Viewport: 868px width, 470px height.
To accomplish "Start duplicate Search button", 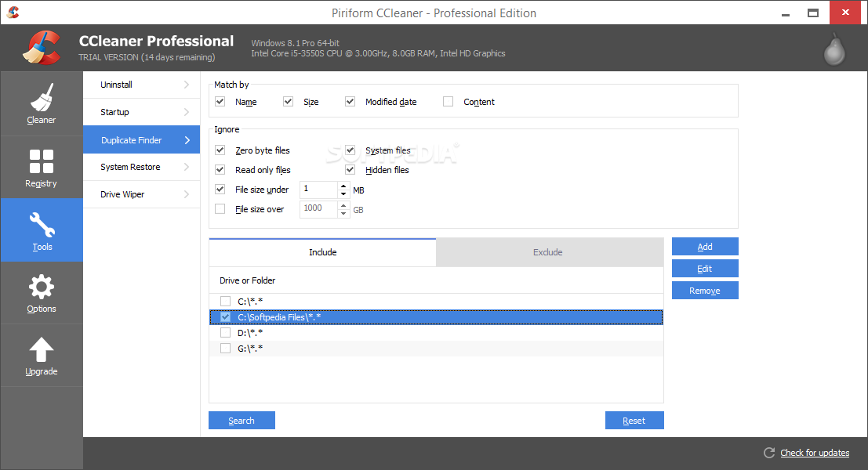I will click(x=242, y=420).
